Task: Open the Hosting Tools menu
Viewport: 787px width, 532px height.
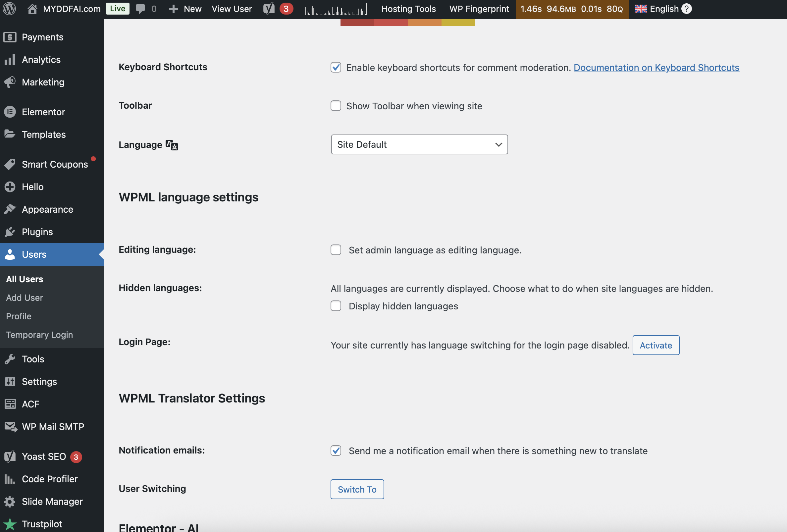Action: coord(408,9)
